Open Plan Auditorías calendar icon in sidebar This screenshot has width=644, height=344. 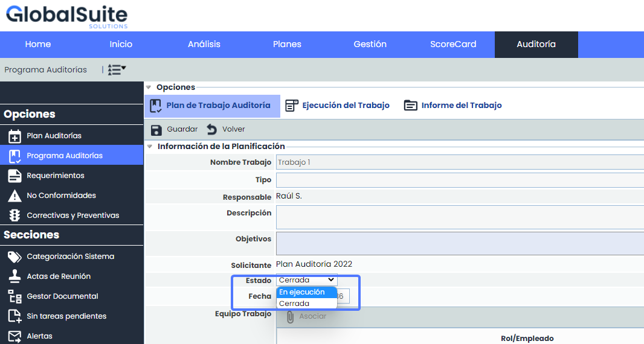15,136
